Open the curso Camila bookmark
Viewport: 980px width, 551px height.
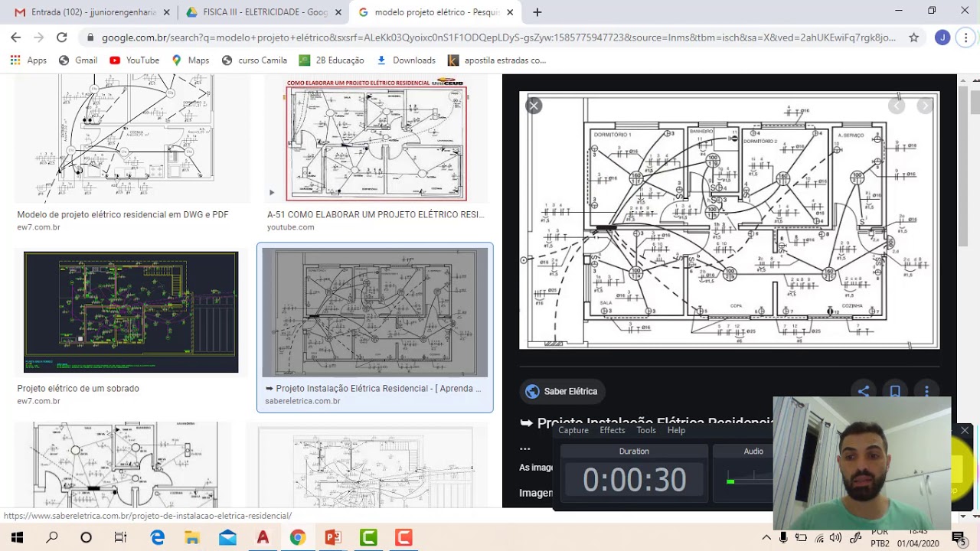click(x=253, y=60)
